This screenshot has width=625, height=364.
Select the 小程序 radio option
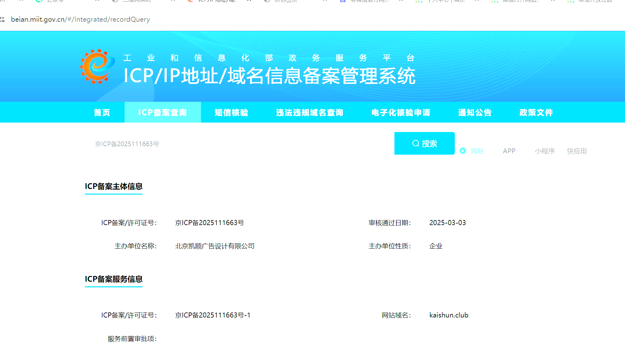tap(544, 151)
